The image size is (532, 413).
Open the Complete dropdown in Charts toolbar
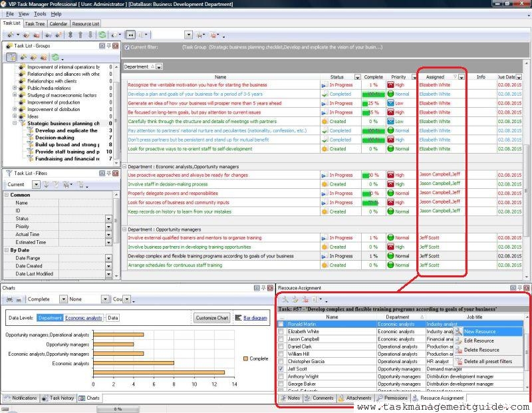(x=63, y=299)
